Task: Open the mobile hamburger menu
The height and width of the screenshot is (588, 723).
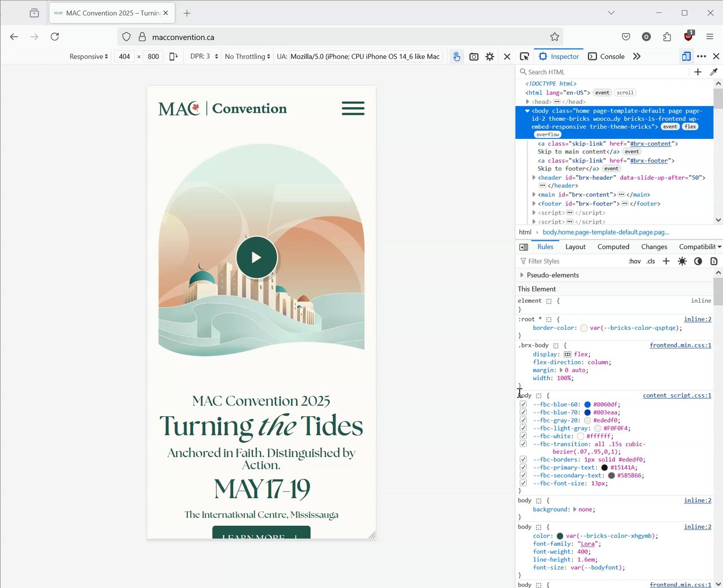Action: 353,108
